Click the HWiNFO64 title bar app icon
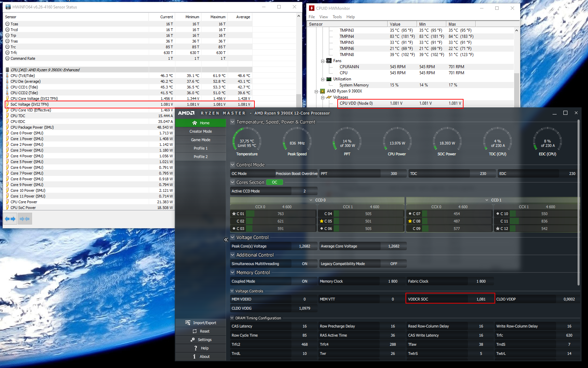 point(8,7)
